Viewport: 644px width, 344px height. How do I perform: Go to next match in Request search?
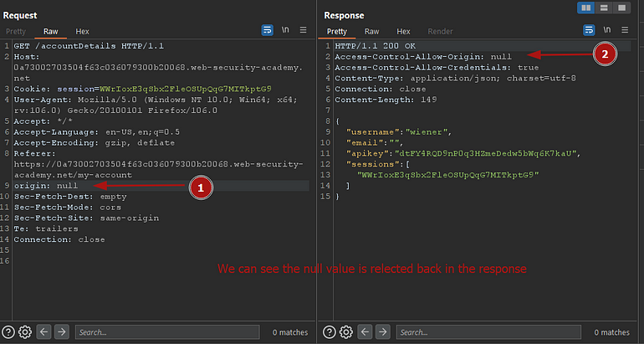point(62,331)
